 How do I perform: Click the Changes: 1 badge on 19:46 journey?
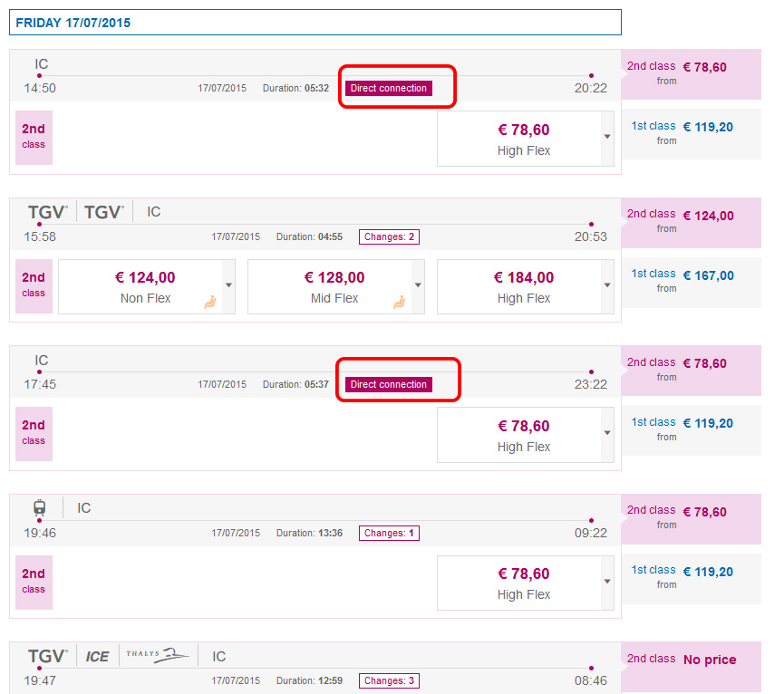389,533
